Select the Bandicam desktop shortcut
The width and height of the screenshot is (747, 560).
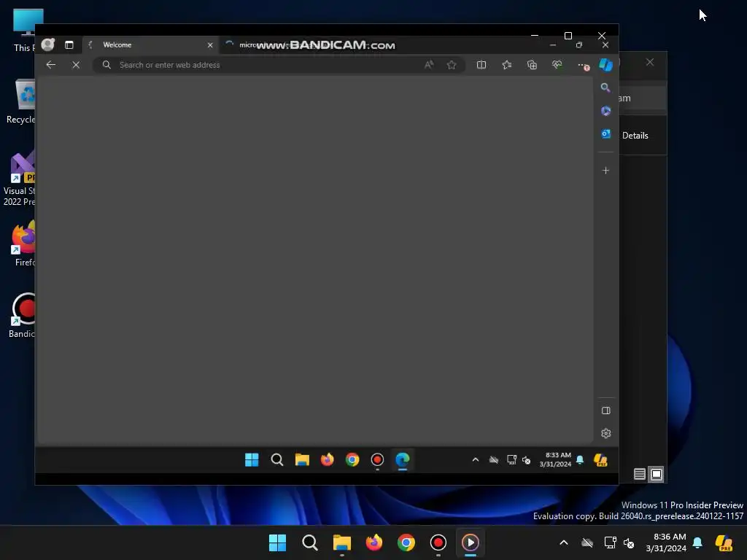[x=22, y=314]
